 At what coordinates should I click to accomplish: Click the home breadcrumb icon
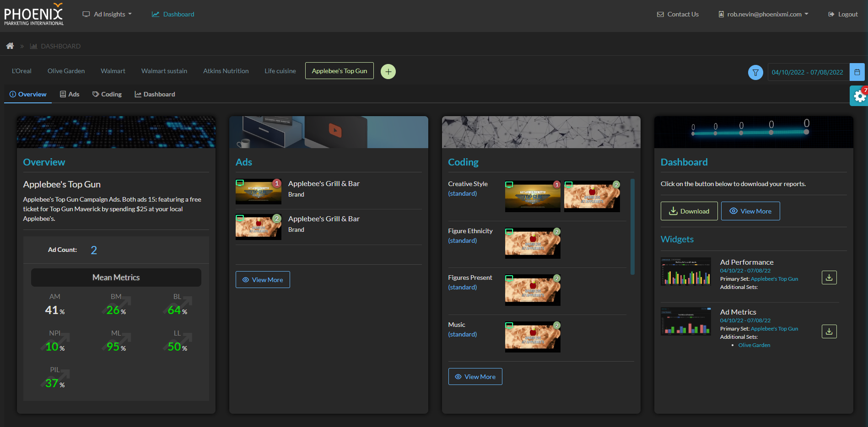10,46
